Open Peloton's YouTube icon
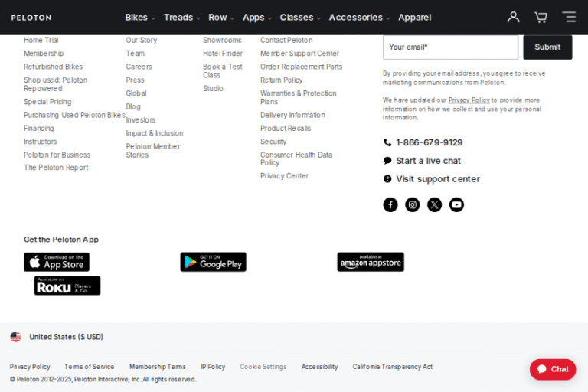 (456, 204)
